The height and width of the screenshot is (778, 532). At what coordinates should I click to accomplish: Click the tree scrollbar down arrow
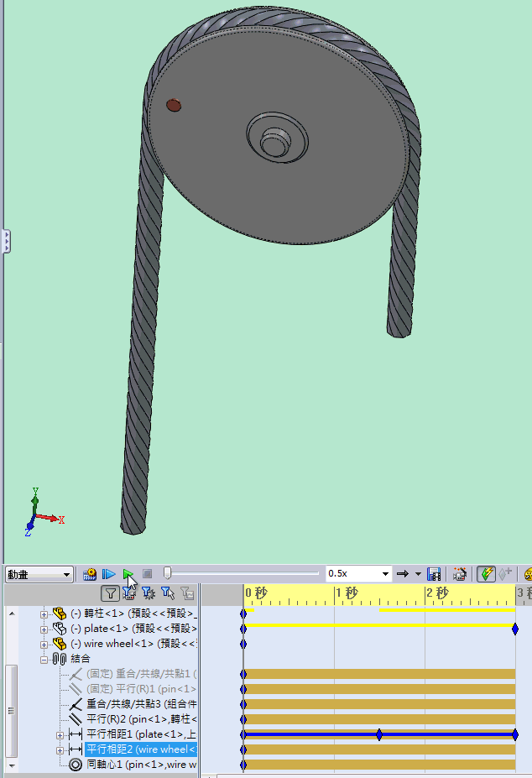pyautogui.click(x=12, y=766)
